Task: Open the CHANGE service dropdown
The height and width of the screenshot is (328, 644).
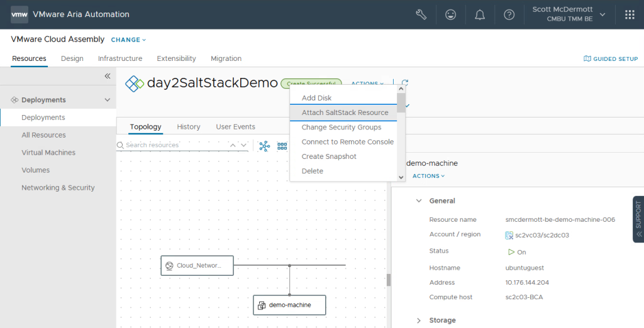Action: point(128,40)
